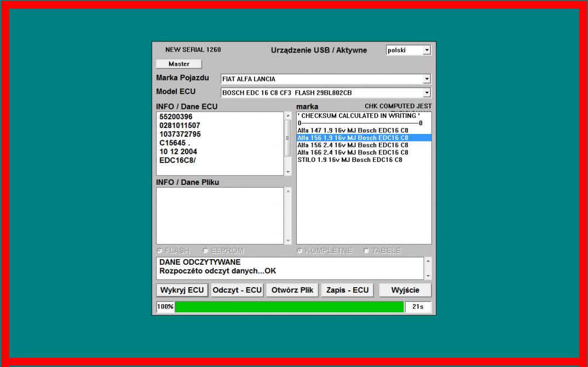Viewport: 588px width, 367px height.
Task: Click the 10 12 2004 date entry
Action: (x=178, y=152)
